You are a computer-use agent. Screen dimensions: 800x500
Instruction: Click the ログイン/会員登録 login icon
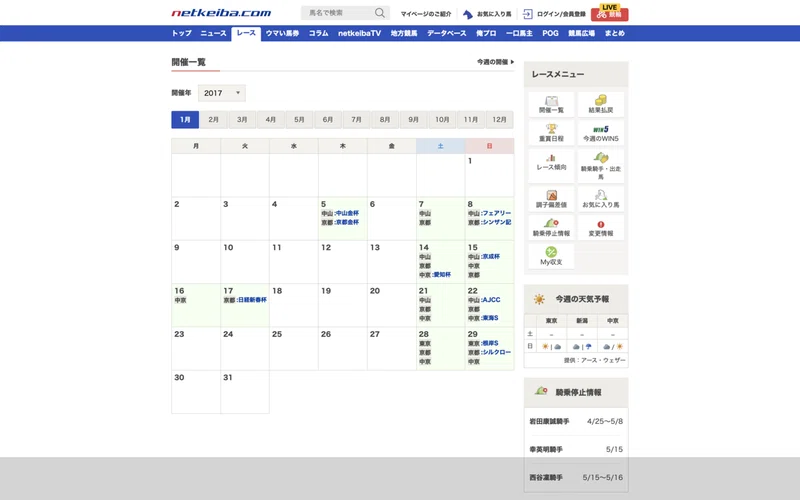[528, 14]
